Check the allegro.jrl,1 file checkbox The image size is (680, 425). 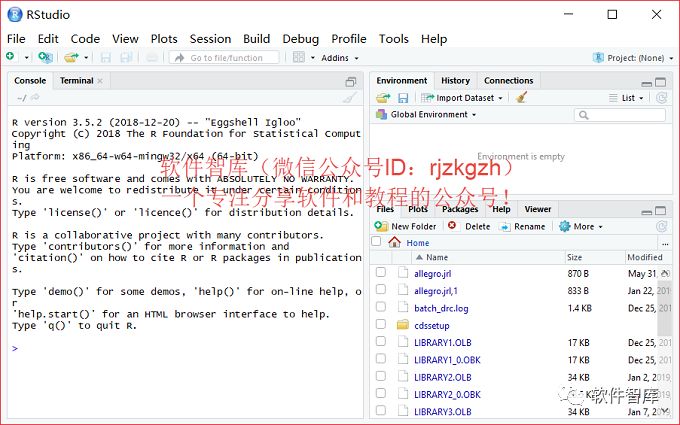pos(381,289)
